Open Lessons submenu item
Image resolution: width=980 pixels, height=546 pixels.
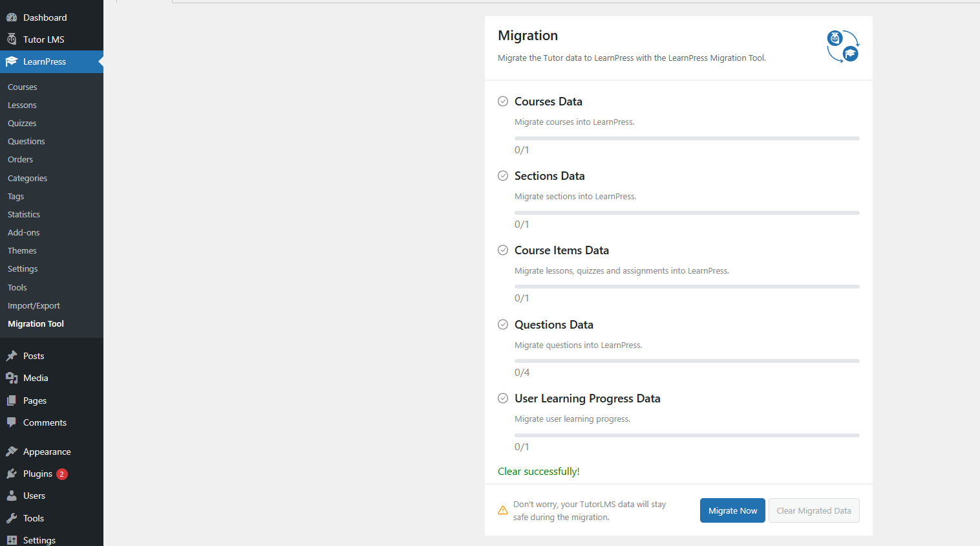coord(22,105)
